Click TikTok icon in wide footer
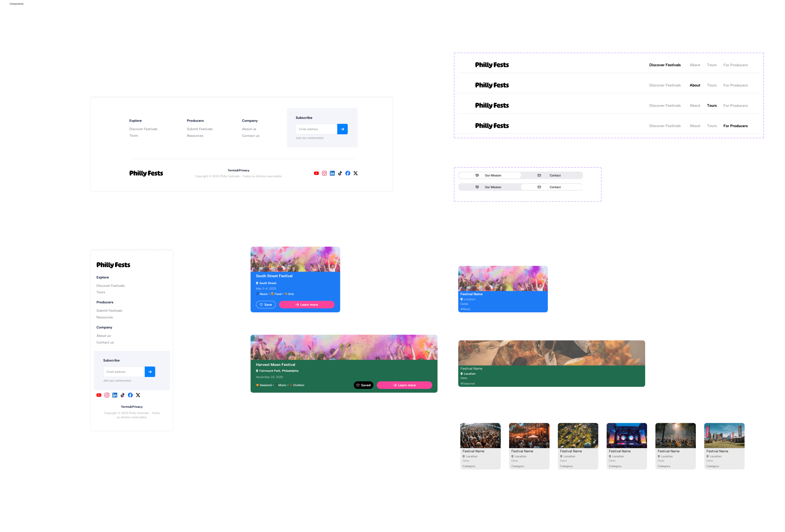The width and height of the screenshot is (785, 532). point(340,173)
